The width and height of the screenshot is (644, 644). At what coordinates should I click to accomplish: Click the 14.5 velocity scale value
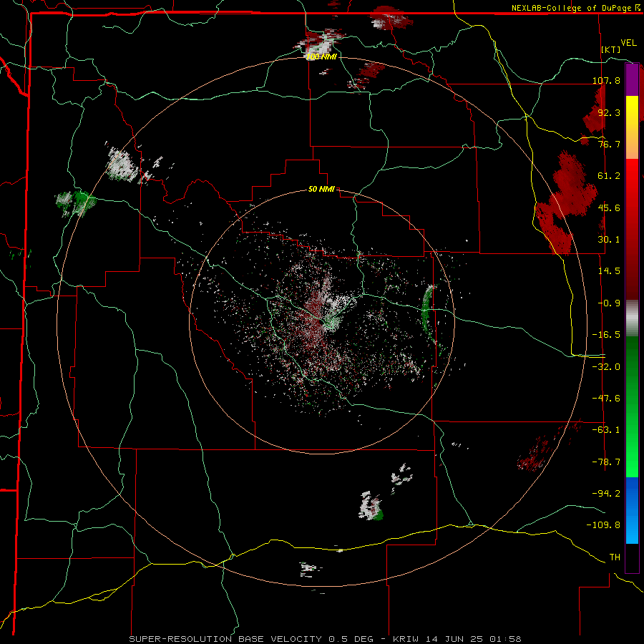[609, 271]
